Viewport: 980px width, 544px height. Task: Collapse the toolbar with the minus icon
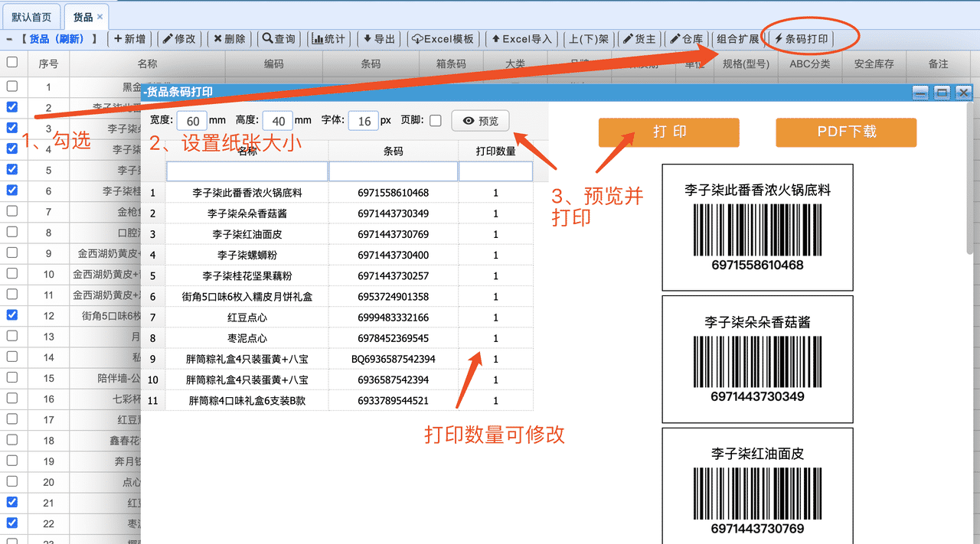(8, 39)
